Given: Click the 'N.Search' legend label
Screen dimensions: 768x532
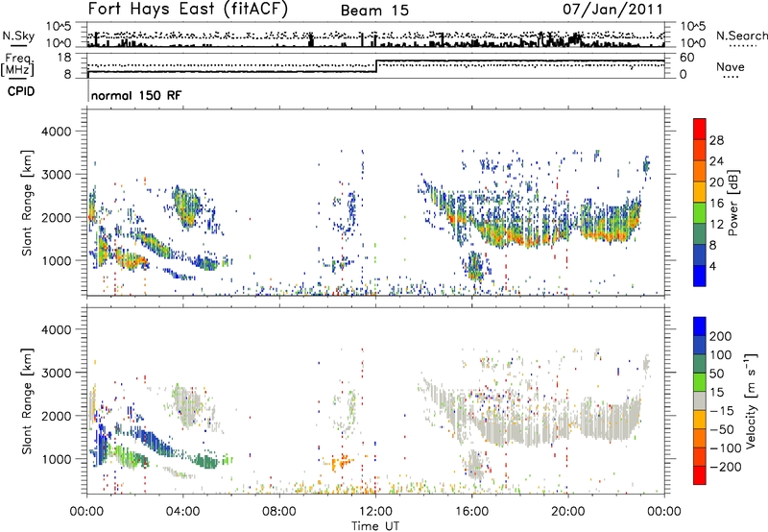Looking at the screenshot, I should pyautogui.click(x=741, y=36).
